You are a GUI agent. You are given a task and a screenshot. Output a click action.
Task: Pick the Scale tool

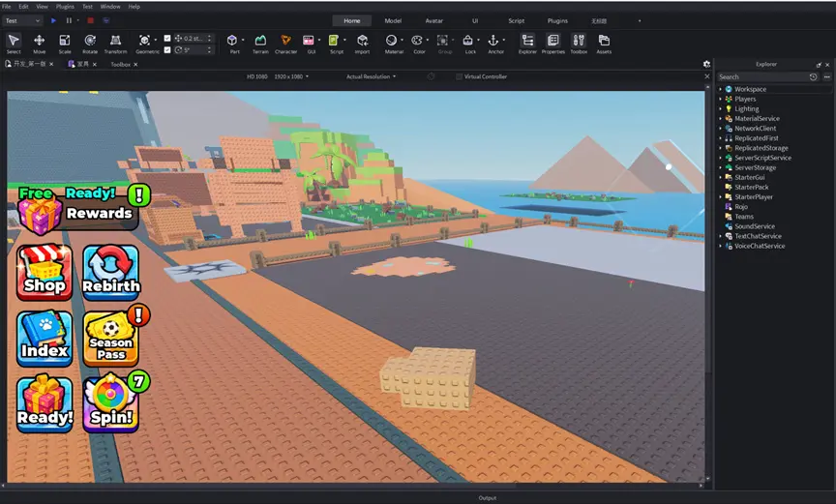65,44
